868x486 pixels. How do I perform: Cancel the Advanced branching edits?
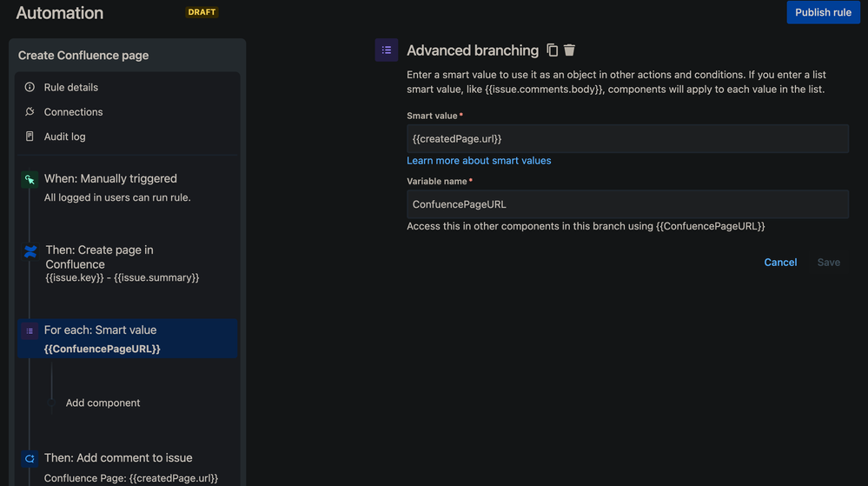780,262
